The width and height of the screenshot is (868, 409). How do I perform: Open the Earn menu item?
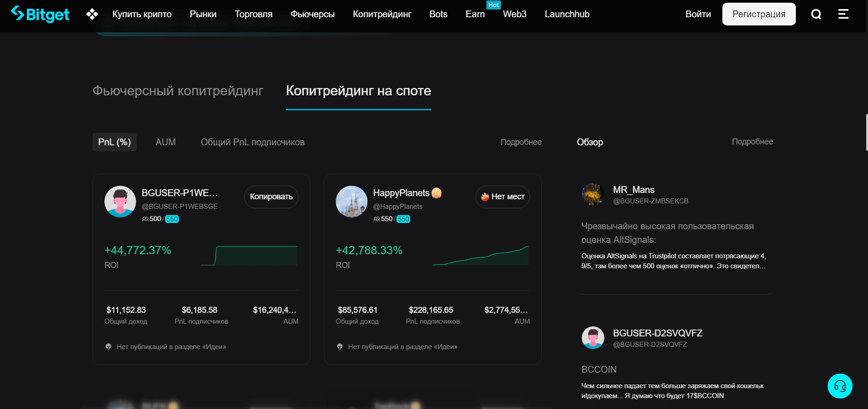475,14
